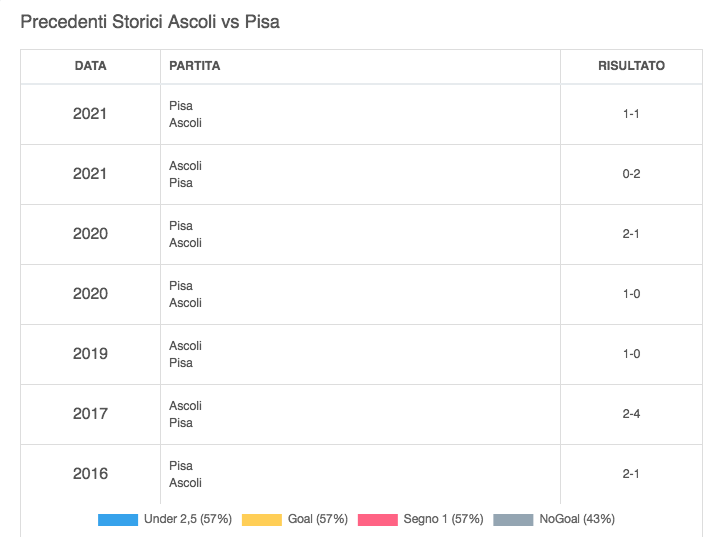This screenshot has width=722, height=537.
Task: Click the red Segno 1 legend swatch
Action: coord(378,519)
